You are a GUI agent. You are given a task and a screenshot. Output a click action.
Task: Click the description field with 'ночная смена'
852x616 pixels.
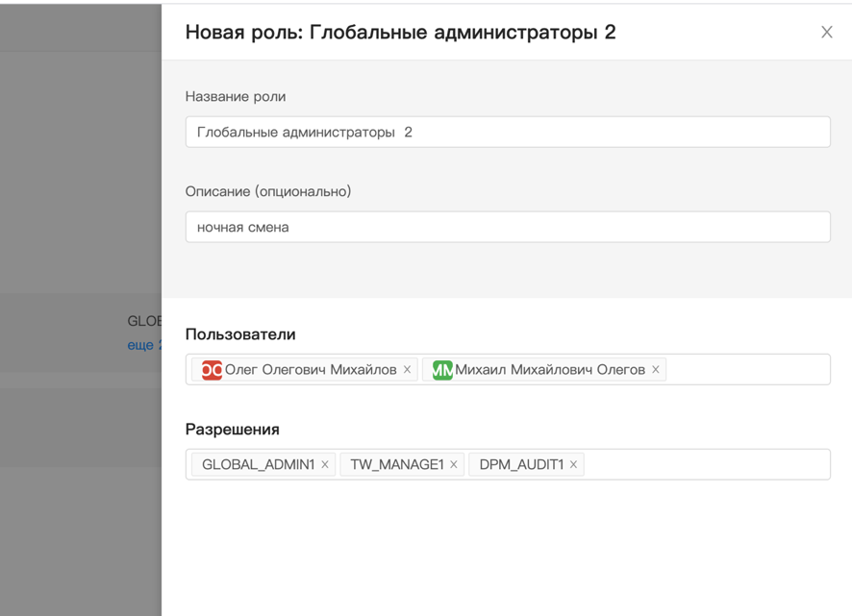[x=507, y=227]
